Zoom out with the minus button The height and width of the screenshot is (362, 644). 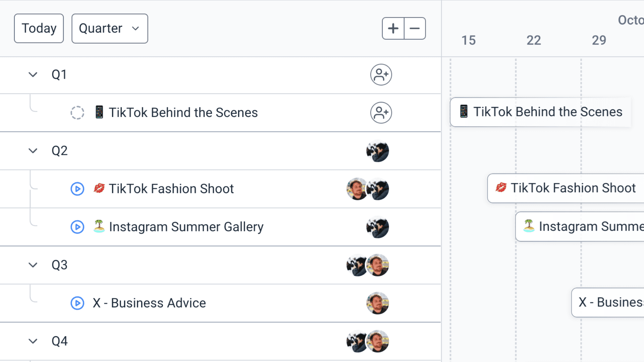(415, 28)
